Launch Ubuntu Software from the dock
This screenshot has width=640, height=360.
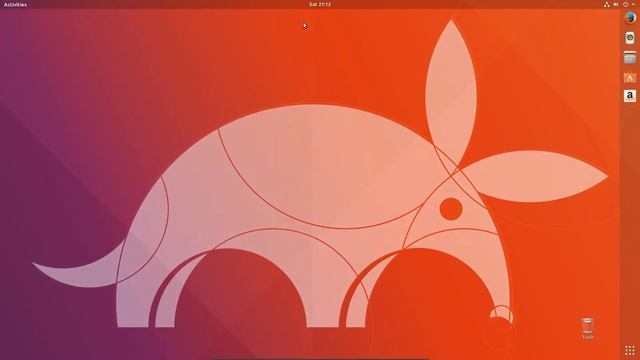coord(630,77)
